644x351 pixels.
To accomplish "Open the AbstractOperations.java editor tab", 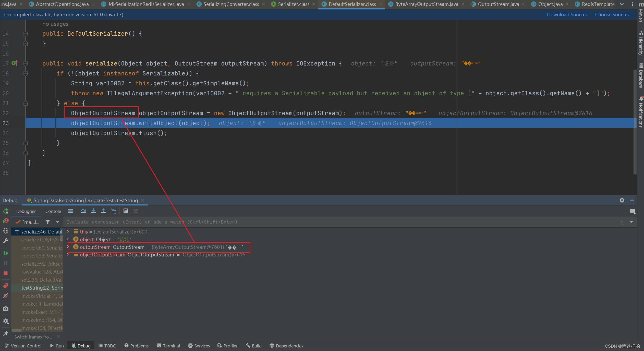I will pos(62,4).
